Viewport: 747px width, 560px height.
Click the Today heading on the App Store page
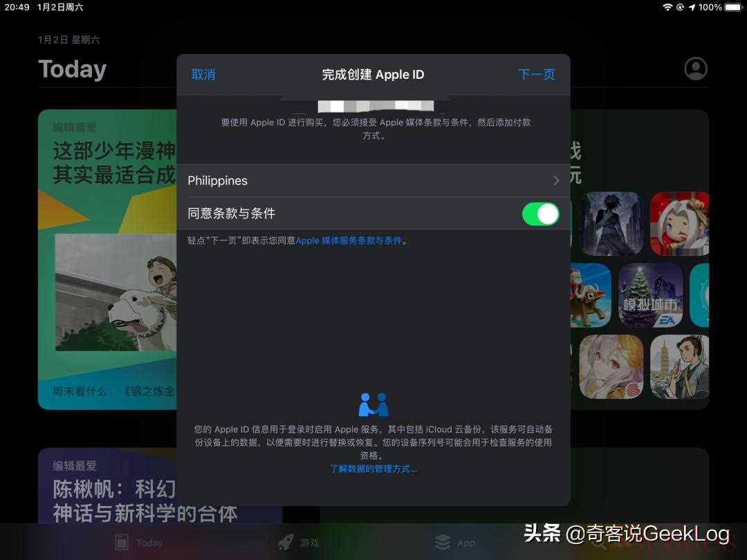(x=73, y=70)
